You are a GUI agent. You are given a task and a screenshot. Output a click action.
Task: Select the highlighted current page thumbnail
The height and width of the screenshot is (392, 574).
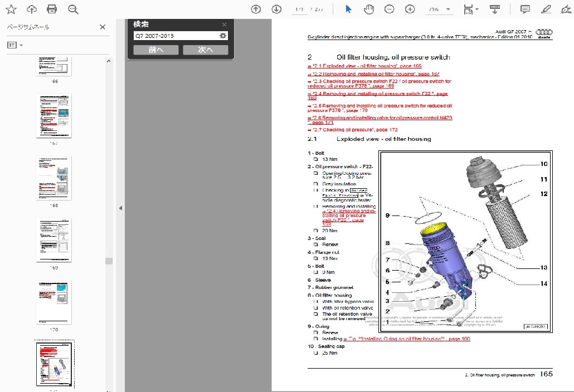point(55,364)
